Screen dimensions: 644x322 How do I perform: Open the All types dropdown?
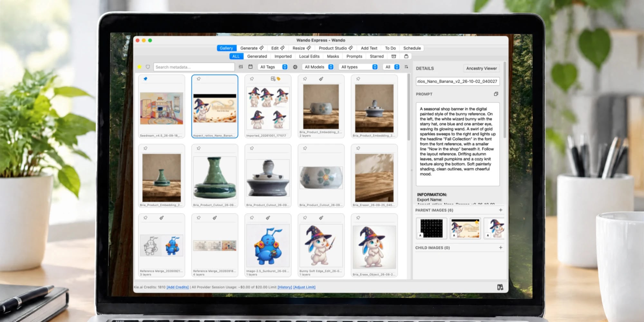point(358,67)
